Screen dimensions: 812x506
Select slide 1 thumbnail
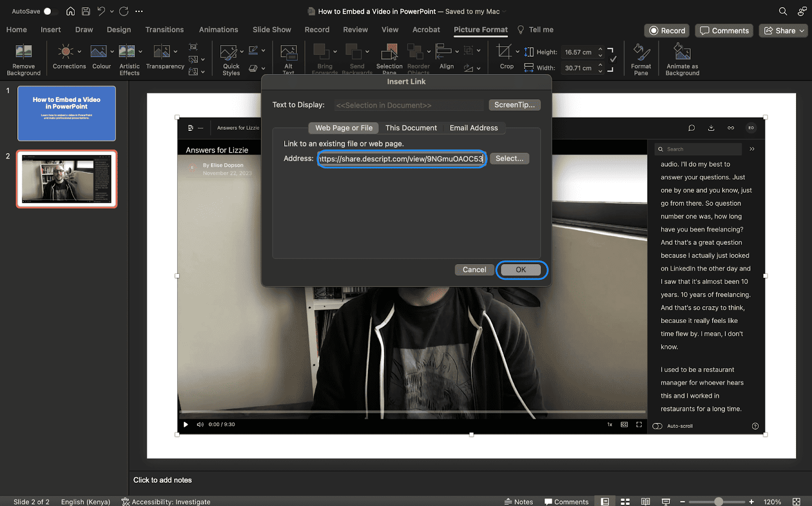[66, 113]
